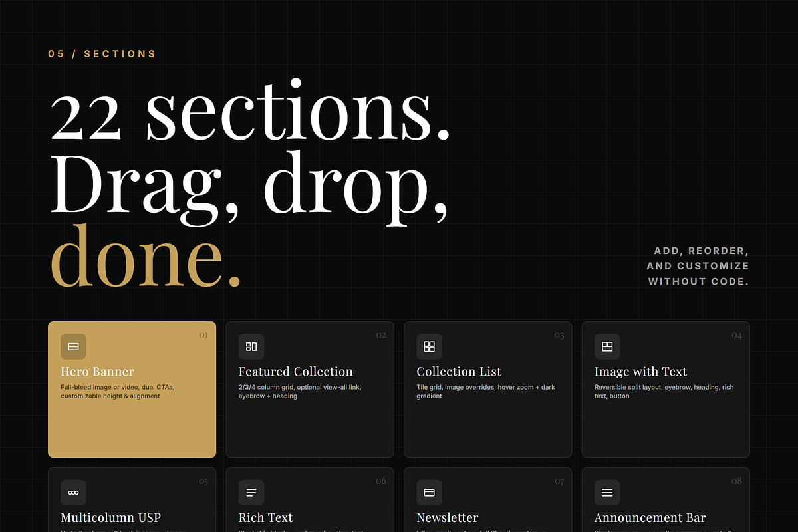Select the Image with Text title
This screenshot has height=532, width=798.
coord(640,372)
